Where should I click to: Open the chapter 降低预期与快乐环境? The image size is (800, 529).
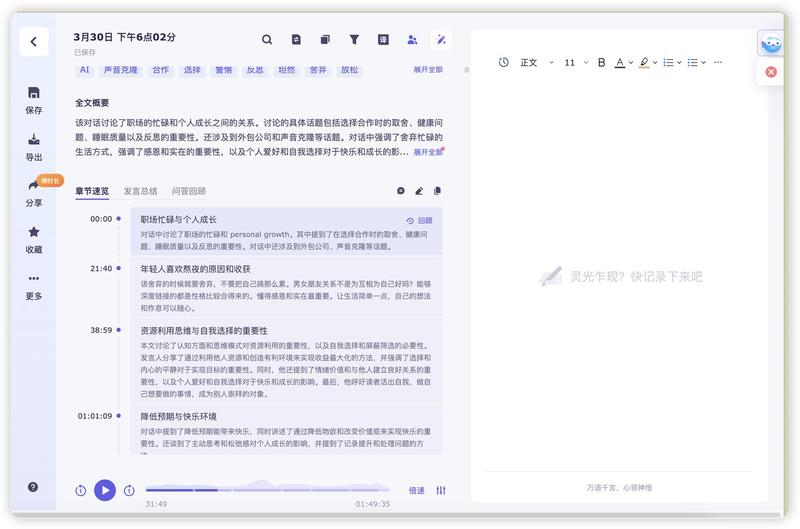(287, 430)
